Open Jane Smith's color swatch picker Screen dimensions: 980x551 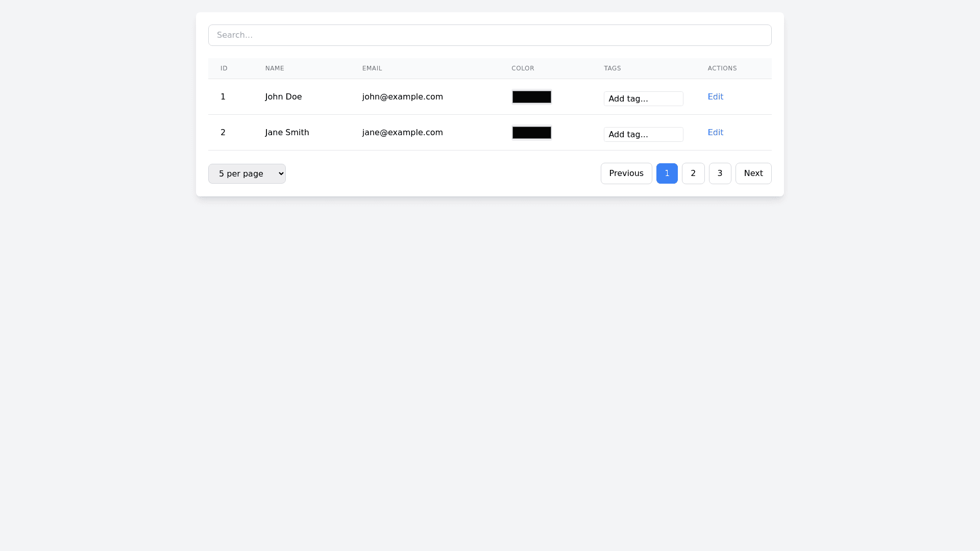(531, 133)
